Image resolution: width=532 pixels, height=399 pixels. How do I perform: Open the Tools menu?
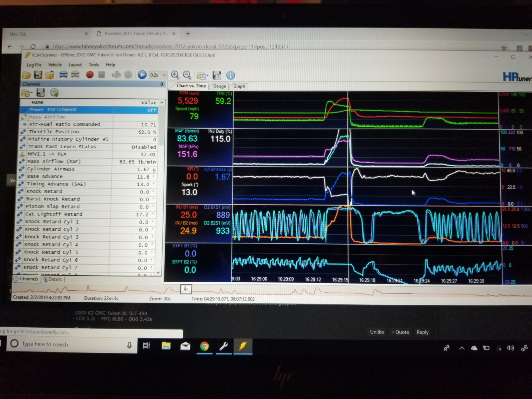(x=94, y=65)
